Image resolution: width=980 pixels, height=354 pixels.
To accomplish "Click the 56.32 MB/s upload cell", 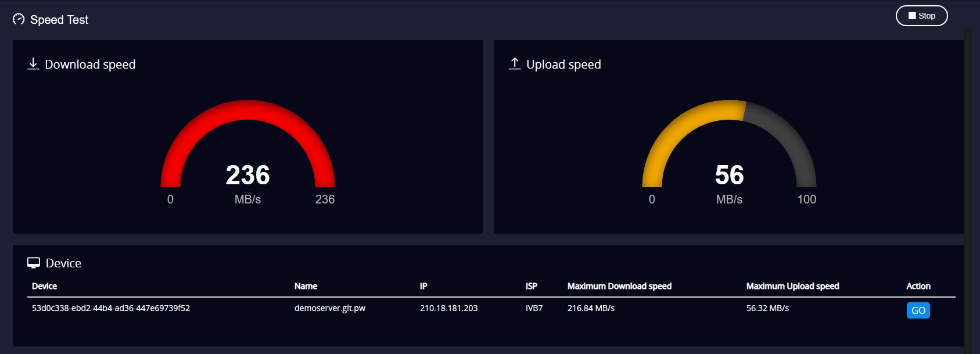I will pos(767,308).
